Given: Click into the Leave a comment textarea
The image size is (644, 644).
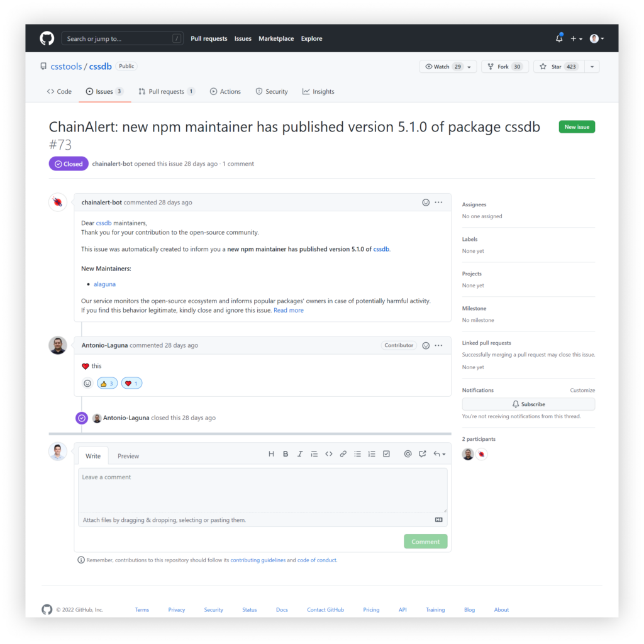Looking at the screenshot, I should click(262, 491).
